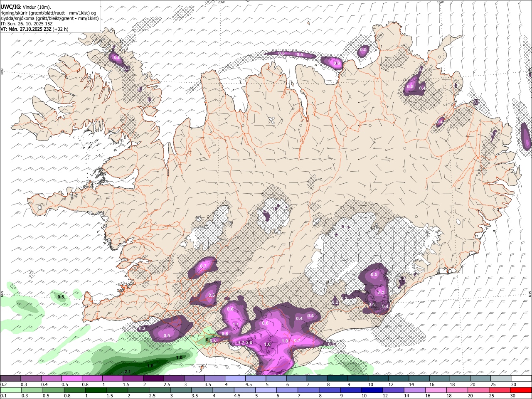Click the initial time 'IT: Sun. 26. 10. 2025 15Z'
Viewport: 532px width, 399px height.
pyautogui.click(x=27, y=24)
